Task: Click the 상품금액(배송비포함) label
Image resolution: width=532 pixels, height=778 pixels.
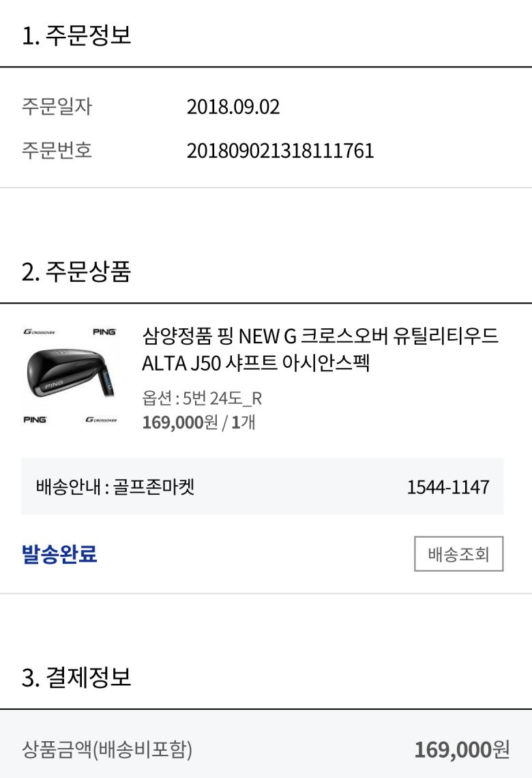Action: pos(107,750)
